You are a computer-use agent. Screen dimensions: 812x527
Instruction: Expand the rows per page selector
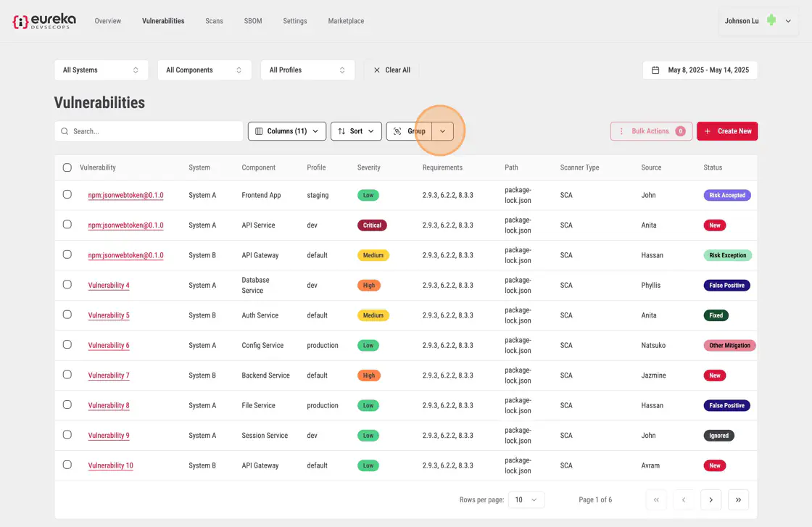(526, 499)
